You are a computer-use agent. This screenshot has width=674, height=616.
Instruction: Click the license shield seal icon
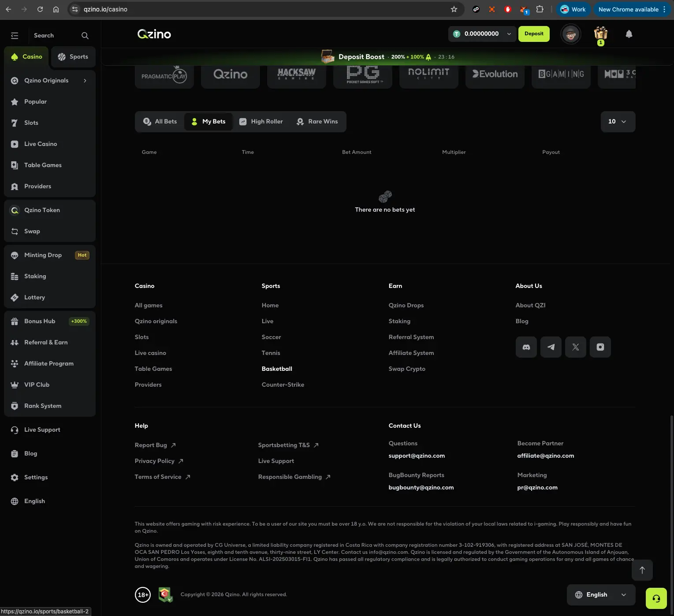click(165, 595)
